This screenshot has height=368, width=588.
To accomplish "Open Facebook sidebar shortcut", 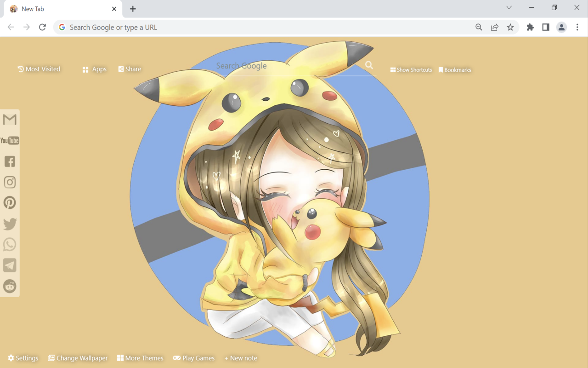I will [10, 161].
